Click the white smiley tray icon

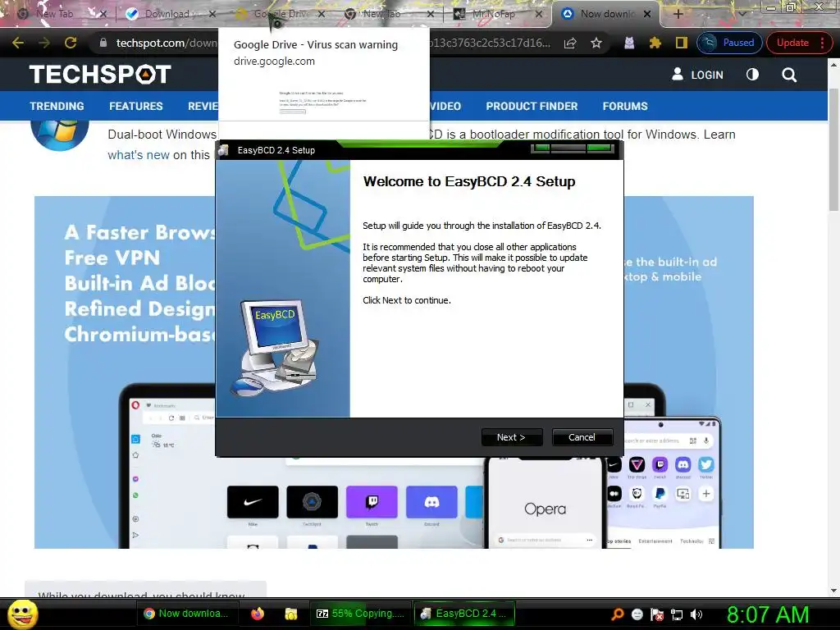point(637,614)
